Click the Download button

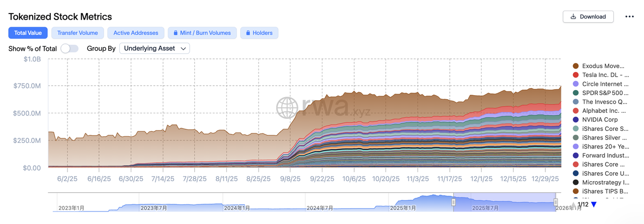(588, 17)
